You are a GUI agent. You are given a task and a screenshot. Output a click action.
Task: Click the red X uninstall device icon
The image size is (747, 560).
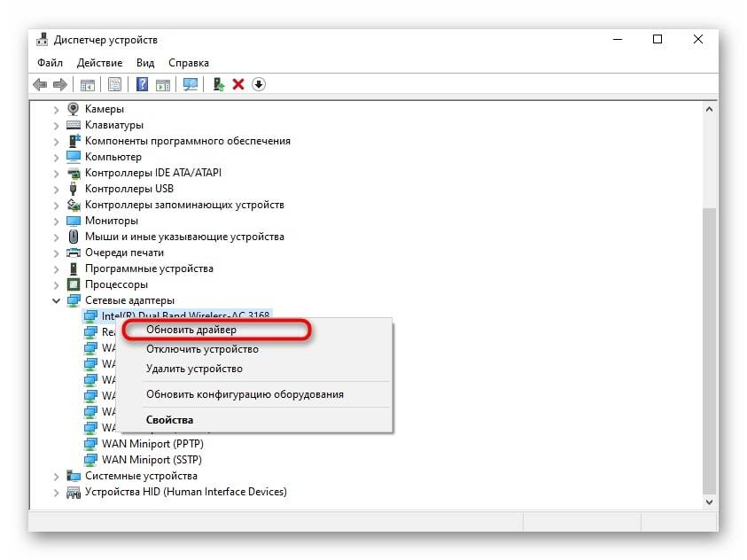coord(238,84)
